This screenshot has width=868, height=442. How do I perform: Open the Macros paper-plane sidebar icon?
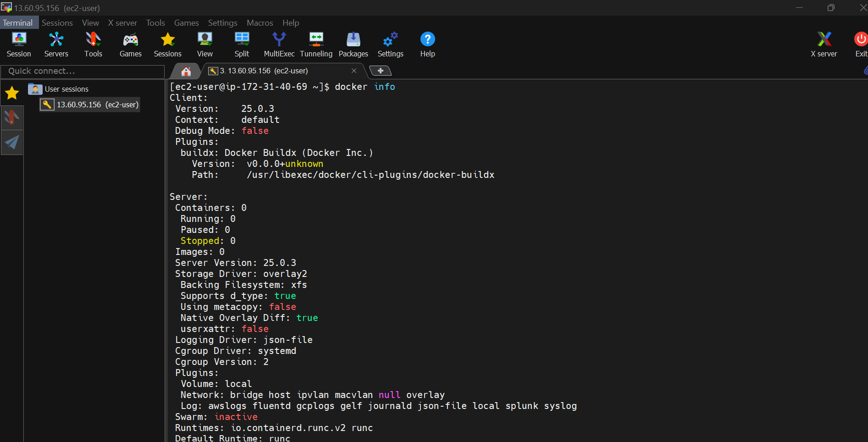point(12,142)
